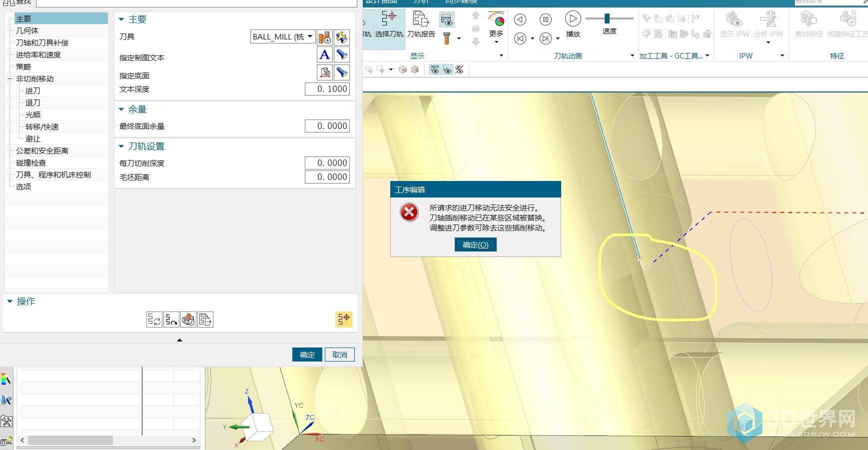
Task: Adjust the animation 速度 speed slider
Action: [607, 18]
